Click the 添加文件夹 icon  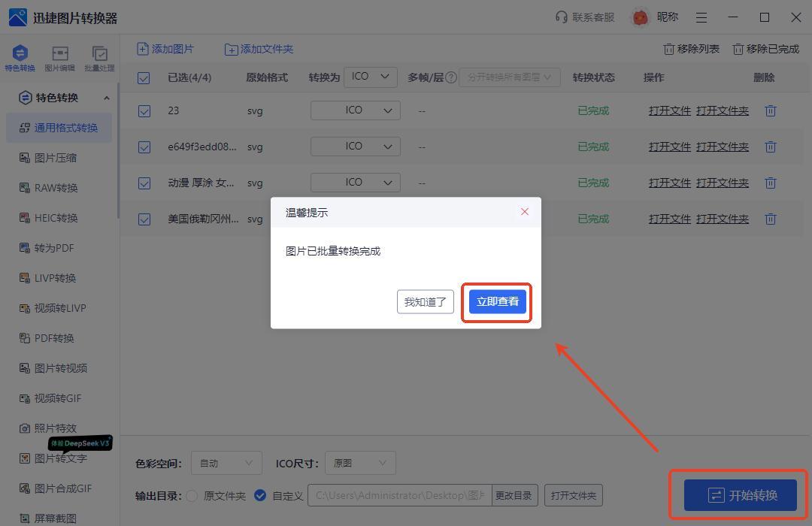(x=232, y=50)
